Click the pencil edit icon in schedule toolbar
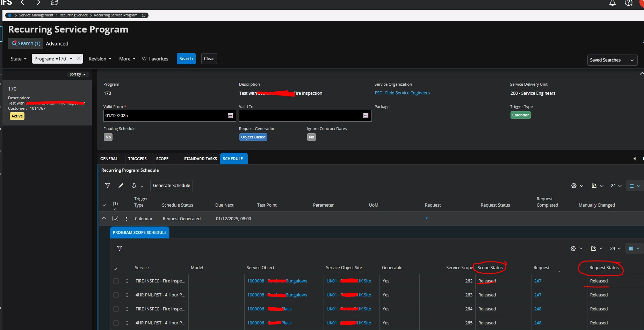 coord(121,186)
